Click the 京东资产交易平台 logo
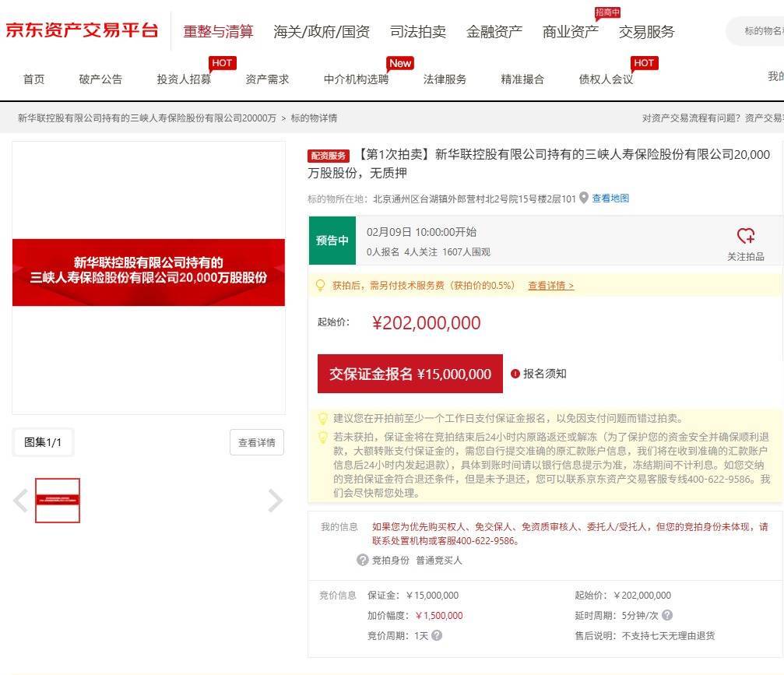The height and width of the screenshot is (675, 784). [x=82, y=31]
